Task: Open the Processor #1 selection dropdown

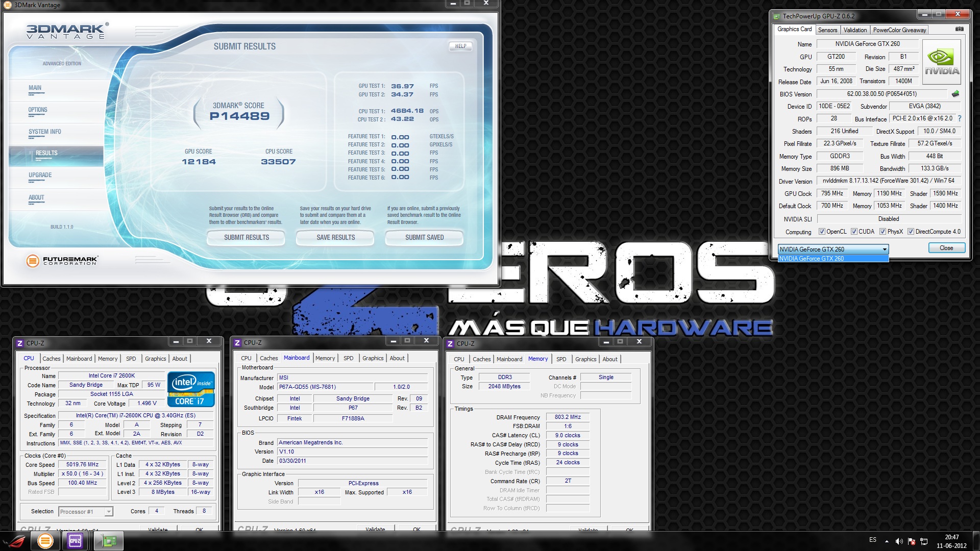Action: [85, 511]
